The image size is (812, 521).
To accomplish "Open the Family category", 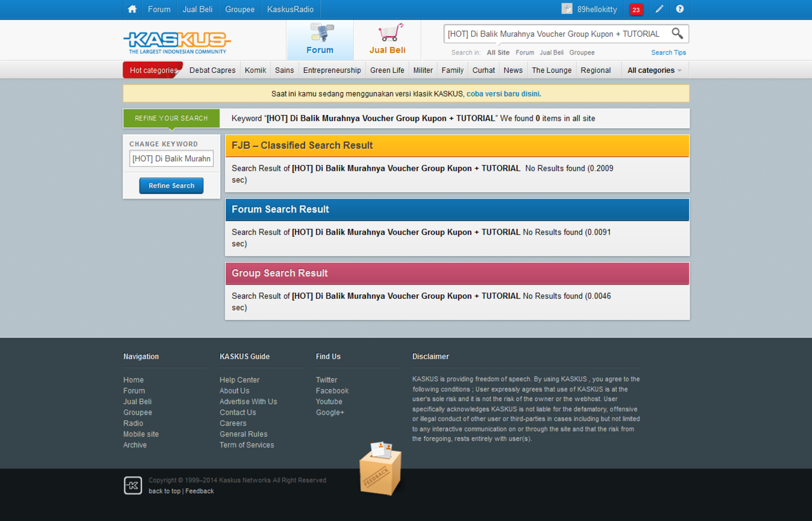I will pyautogui.click(x=453, y=70).
